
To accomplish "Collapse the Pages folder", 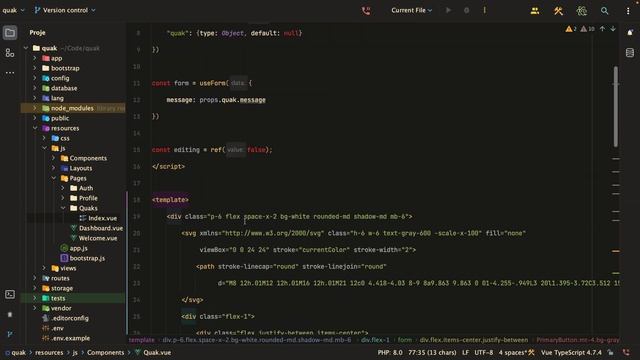I will (53, 178).
